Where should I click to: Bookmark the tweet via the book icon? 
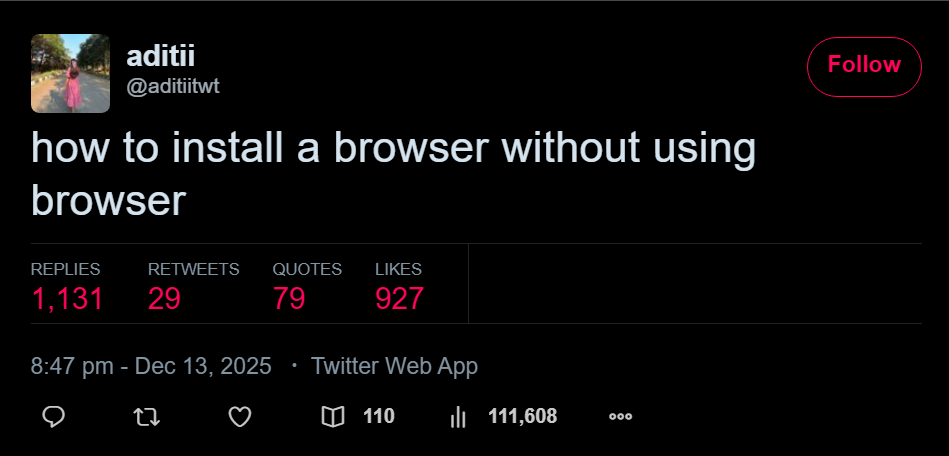tap(333, 417)
